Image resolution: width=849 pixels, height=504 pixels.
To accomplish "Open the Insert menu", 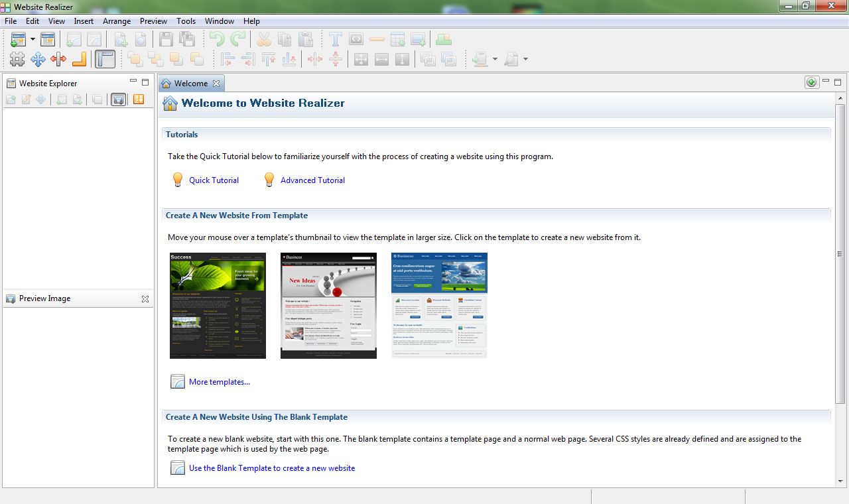I will tap(84, 21).
